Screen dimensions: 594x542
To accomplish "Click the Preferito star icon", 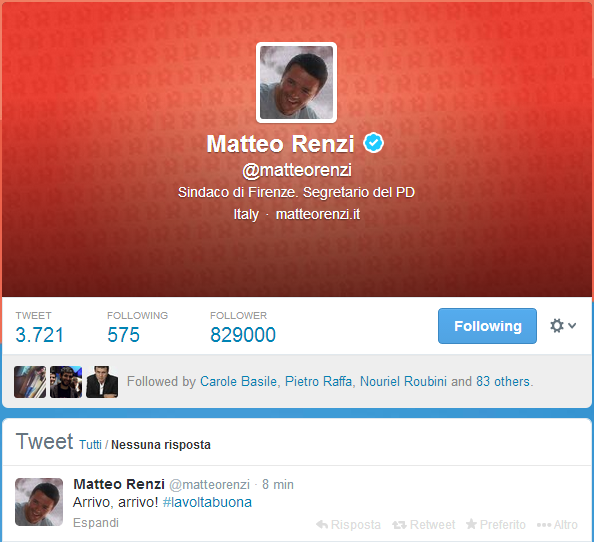I will 471,524.
